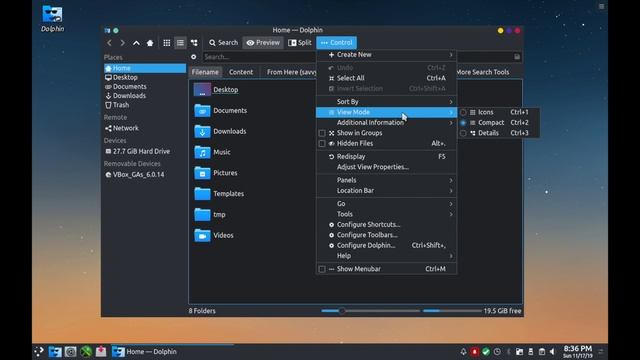Expand View Mode submenu

click(x=386, y=112)
